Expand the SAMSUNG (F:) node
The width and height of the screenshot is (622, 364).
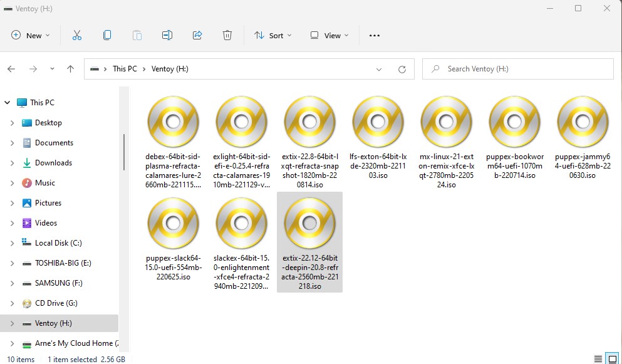pos(13,283)
